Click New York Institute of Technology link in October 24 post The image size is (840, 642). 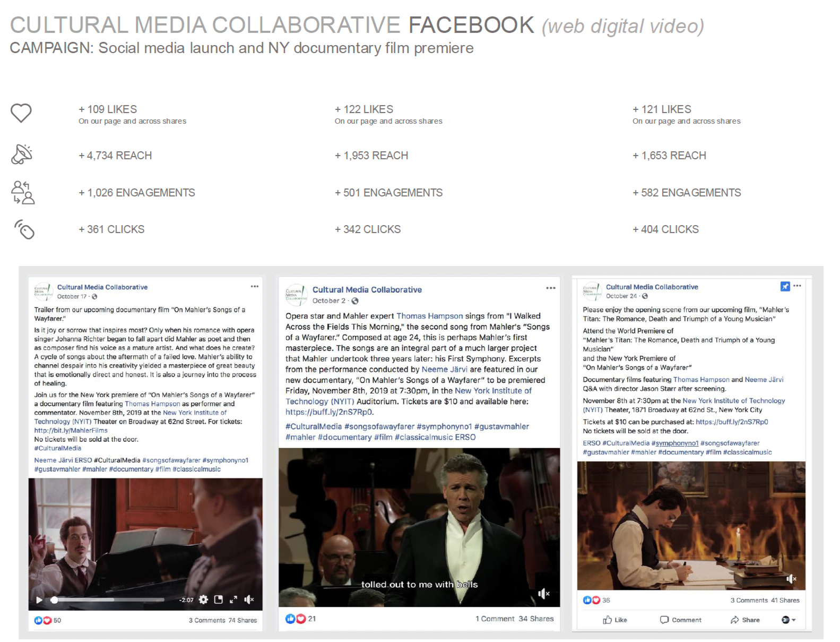(x=684, y=405)
